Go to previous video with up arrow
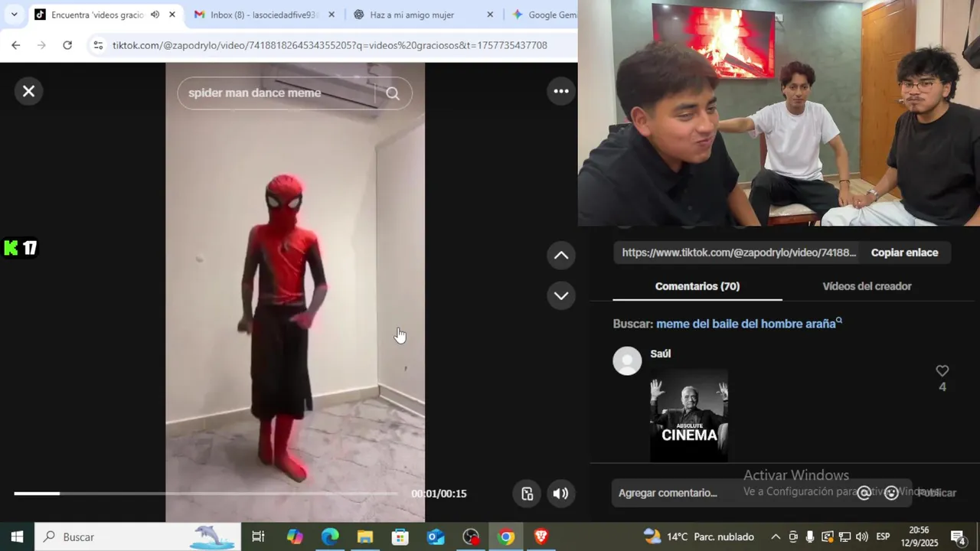 (561, 256)
